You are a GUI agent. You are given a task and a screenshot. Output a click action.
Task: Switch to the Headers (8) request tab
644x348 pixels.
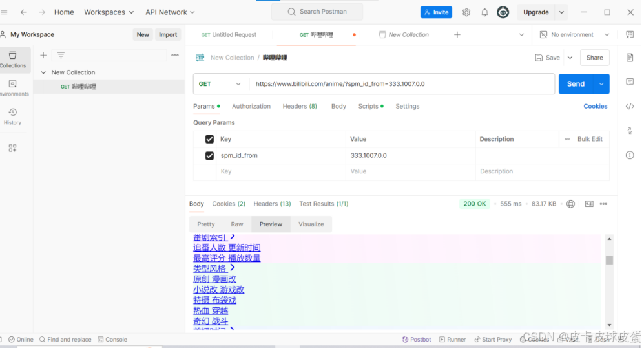pyautogui.click(x=300, y=106)
